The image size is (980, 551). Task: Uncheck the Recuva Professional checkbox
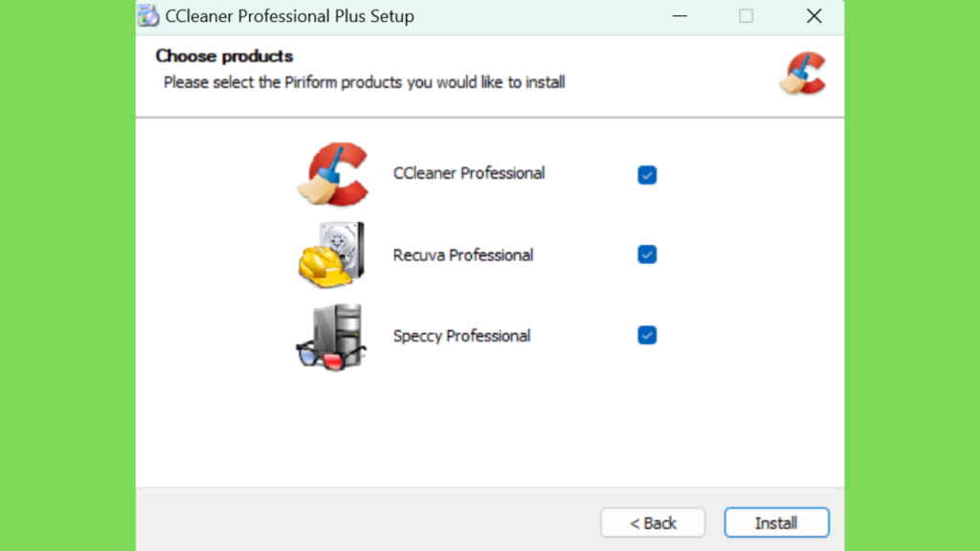pyautogui.click(x=647, y=254)
